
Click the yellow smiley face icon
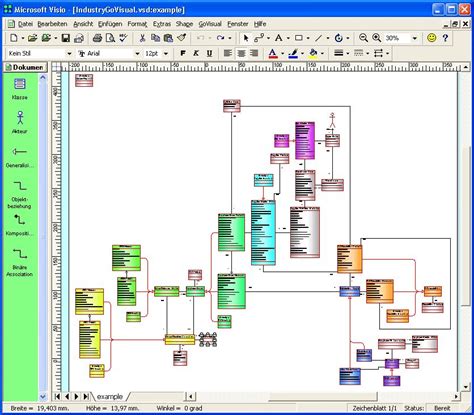pos(432,38)
